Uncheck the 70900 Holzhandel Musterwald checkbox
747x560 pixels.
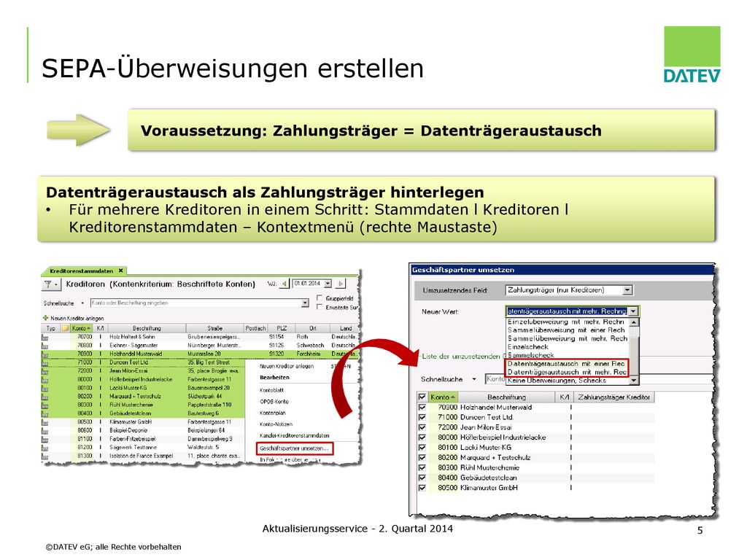coord(422,407)
